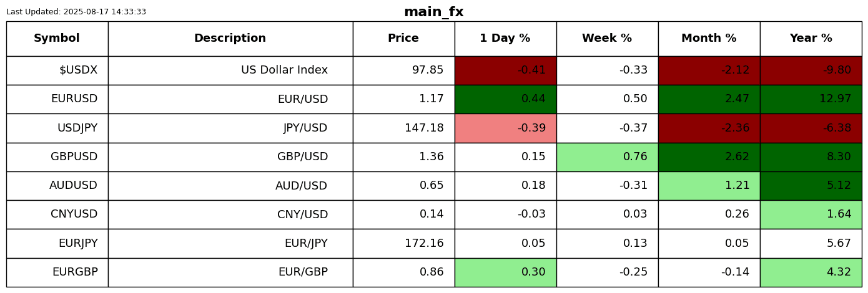Click the light red -0.39 daily cell

click(x=505, y=128)
